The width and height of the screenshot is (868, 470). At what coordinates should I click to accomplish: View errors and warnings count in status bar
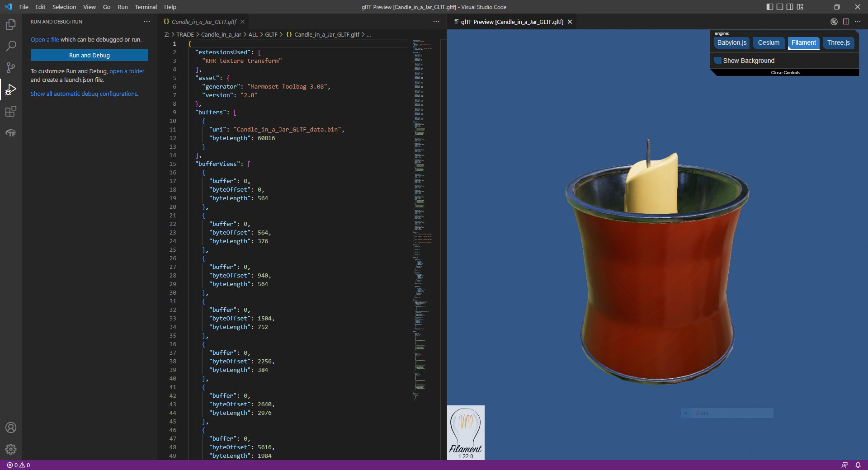click(x=19, y=465)
